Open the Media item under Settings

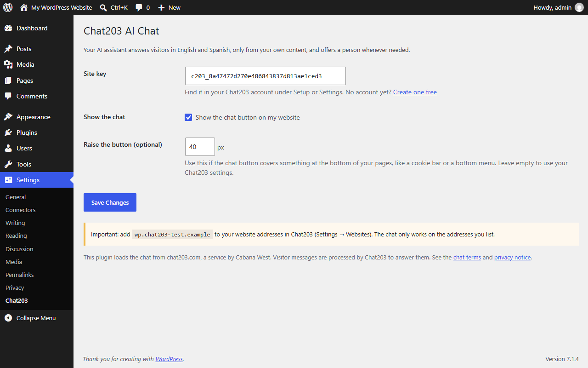(14, 262)
